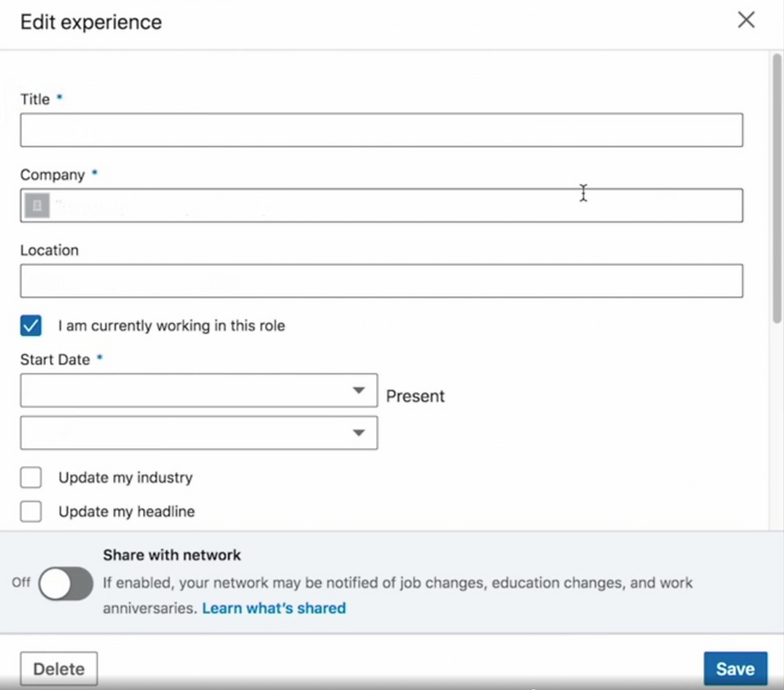Tick the Update my headline checkbox
Viewport: 784px width, 690px height.
tap(31, 511)
